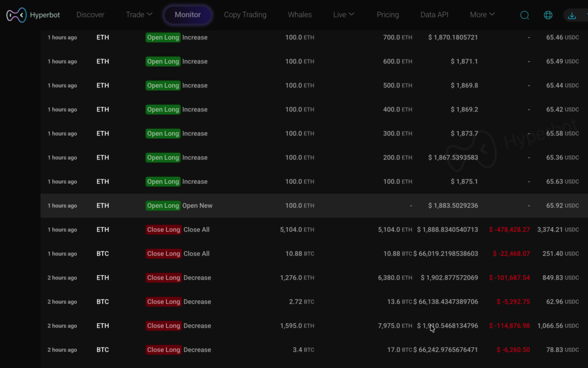Open the Whales section
The image size is (588, 368).
point(300,15)
